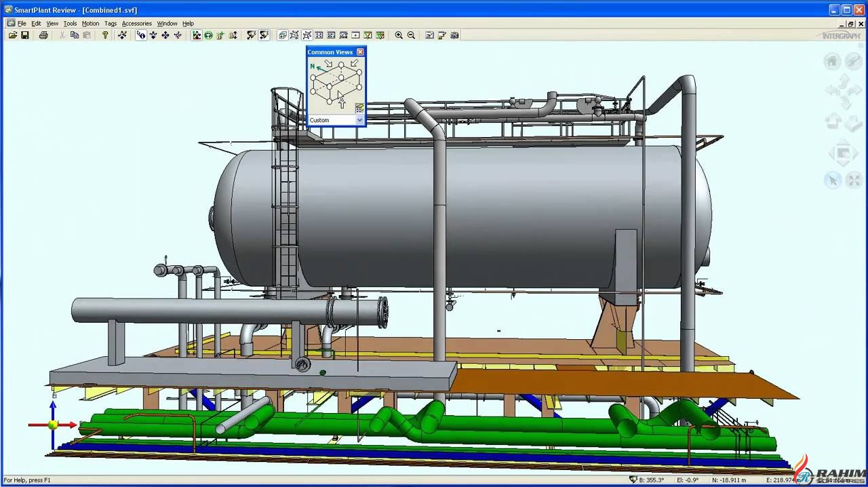Screen dimensions: 868x487
Task: Click the bearing value in the status bar
Action: (650, 479)
